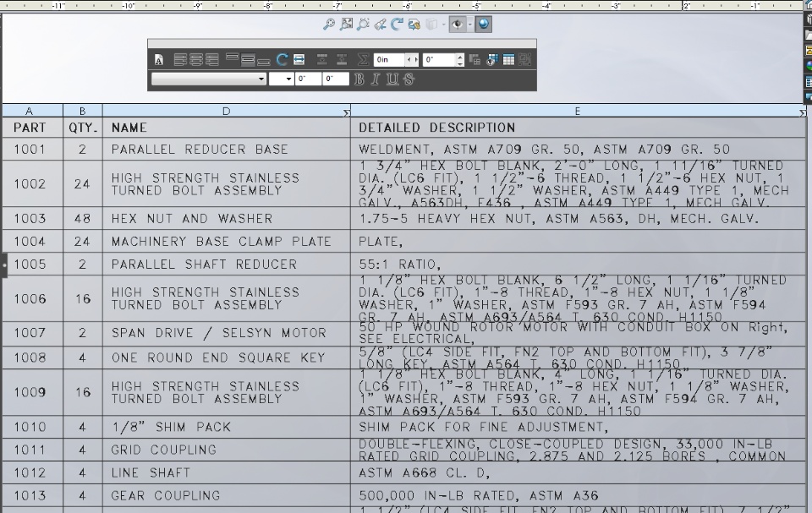812x513 pixels.
Task: Toggle Italic formatting
Action: 376,79
